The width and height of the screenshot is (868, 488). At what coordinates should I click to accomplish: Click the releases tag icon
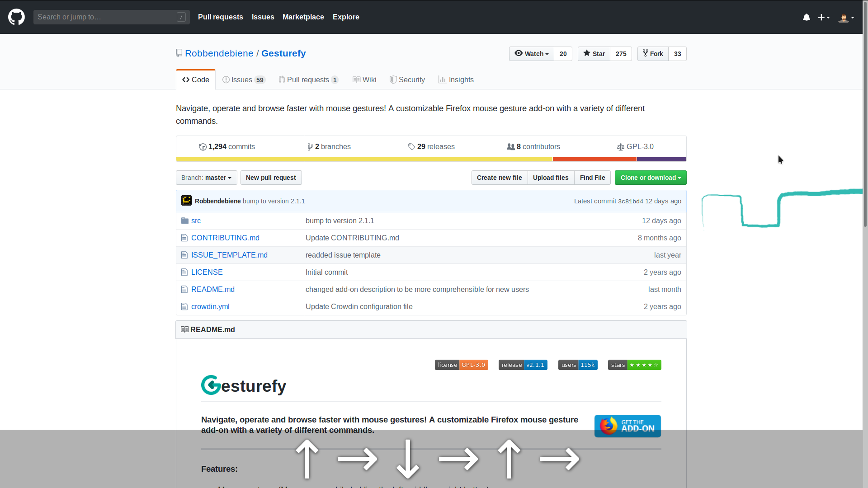(411, 147)
